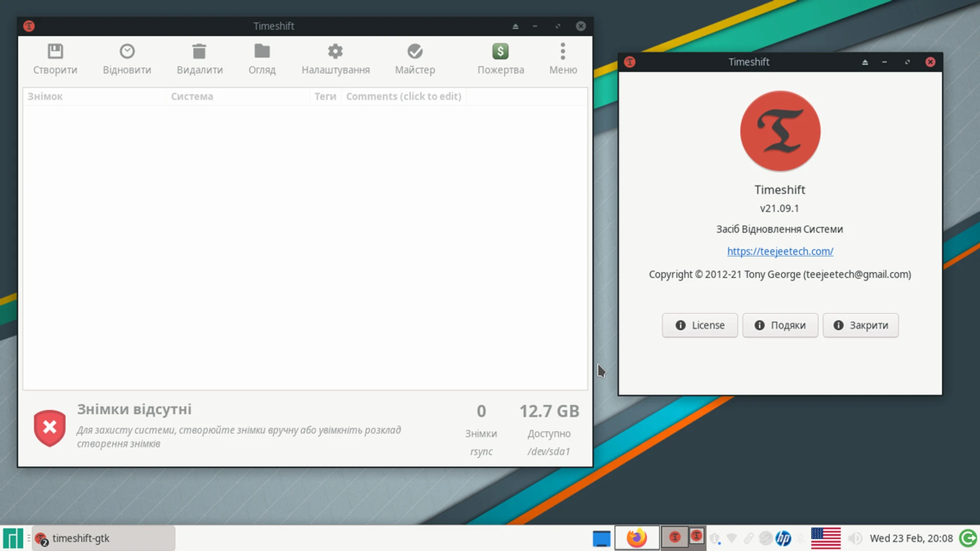Viewport: 980px width, 551px height.
Task: Click the Bluetooth tray icon
Action: tap(801, 538)
